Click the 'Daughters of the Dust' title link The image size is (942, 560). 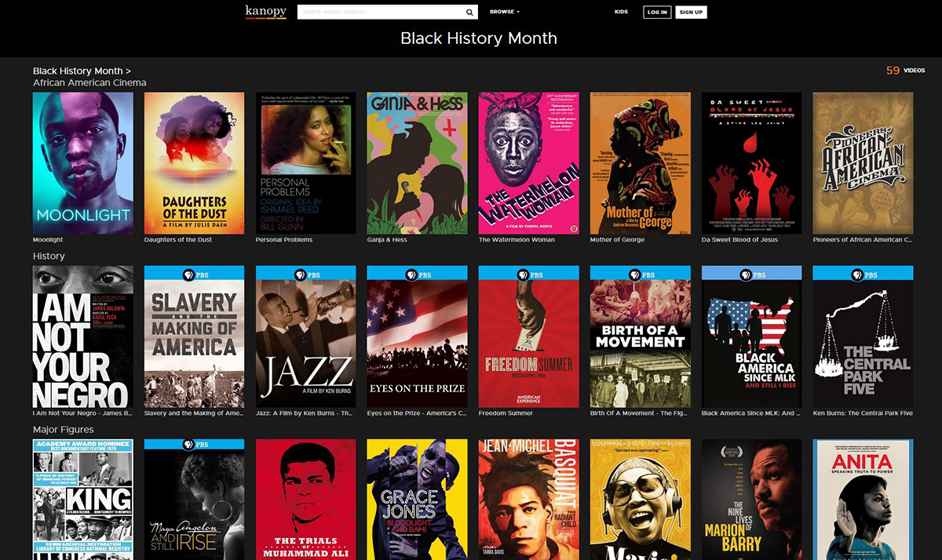click(x=178, y=240)
